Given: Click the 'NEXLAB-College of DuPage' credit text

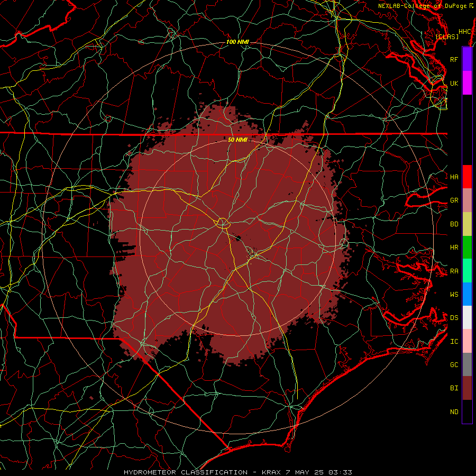Looking at the screenshot, I should [422, 6].
